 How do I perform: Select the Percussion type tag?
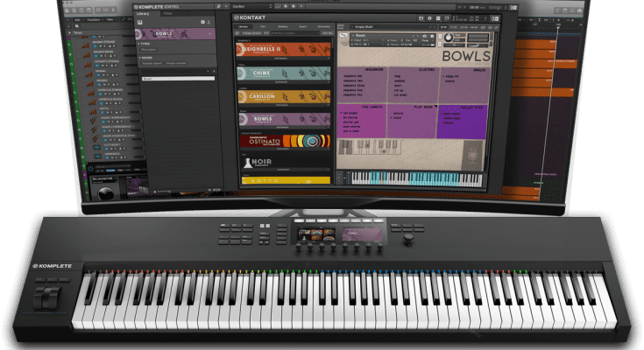point(149,49)
